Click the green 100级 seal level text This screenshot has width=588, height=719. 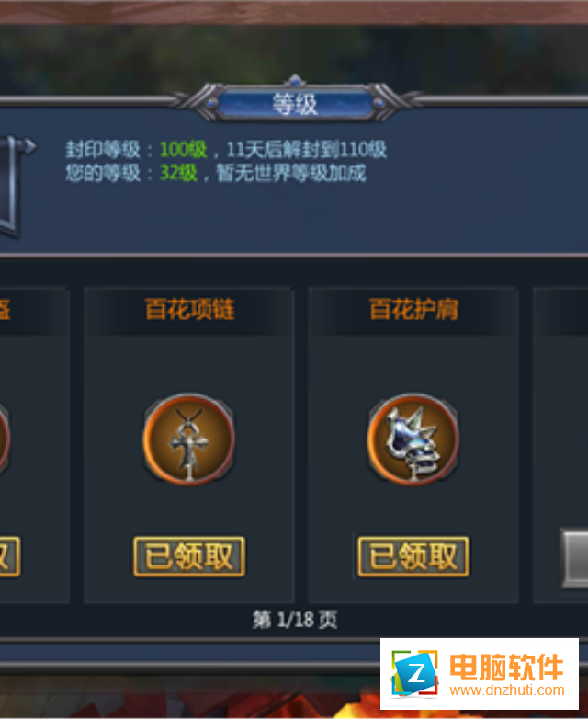(183, 150)
